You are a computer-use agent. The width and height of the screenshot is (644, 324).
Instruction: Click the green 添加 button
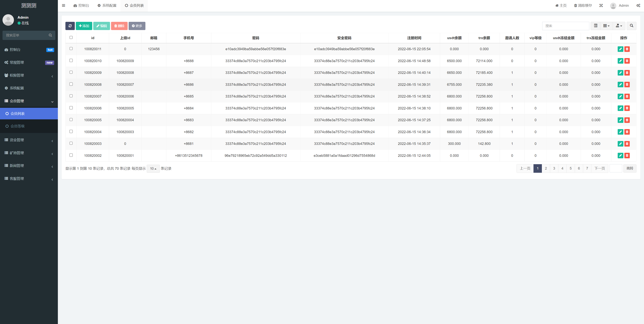pyautogui.click(x=84, y=26)
